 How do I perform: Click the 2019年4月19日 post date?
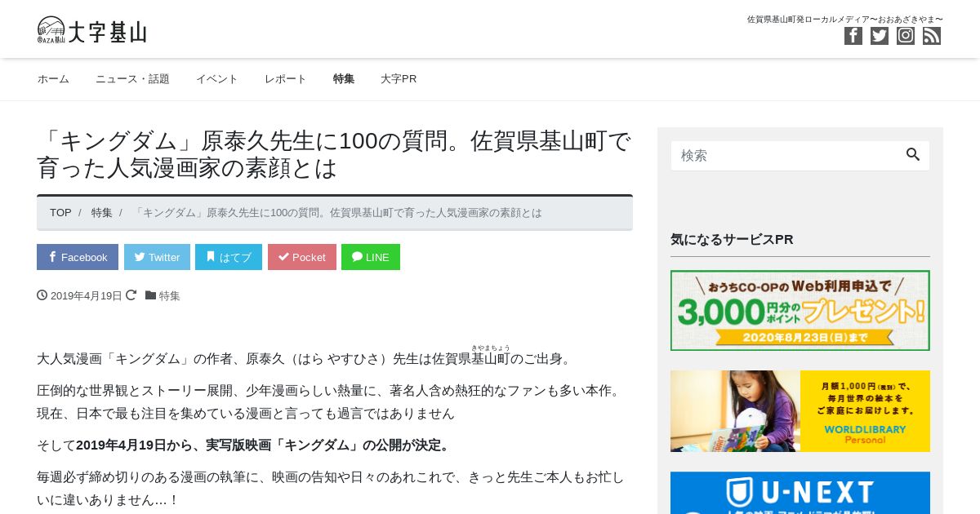pos(87,296)
